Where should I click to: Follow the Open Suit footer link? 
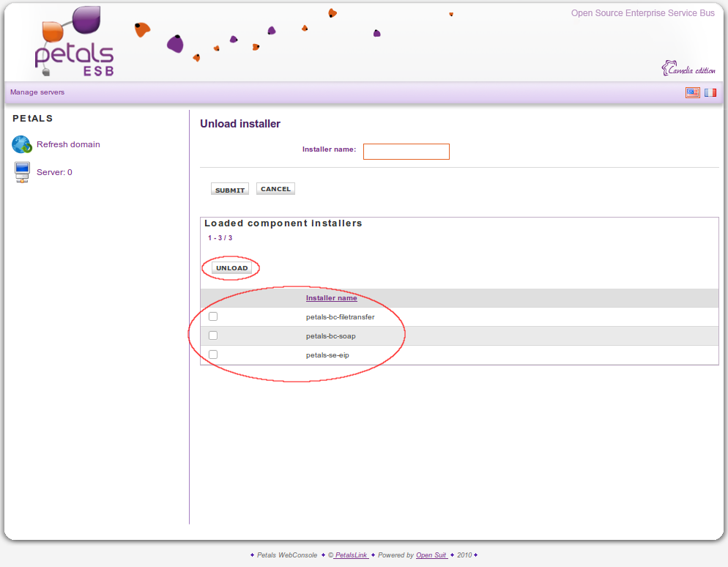coord(431,555)
